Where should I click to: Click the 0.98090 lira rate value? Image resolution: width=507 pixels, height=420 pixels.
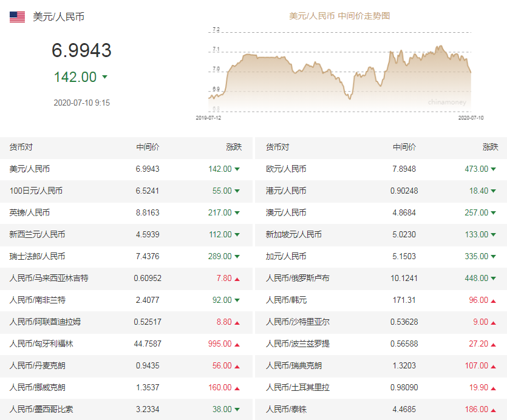(x=404, y=387)
